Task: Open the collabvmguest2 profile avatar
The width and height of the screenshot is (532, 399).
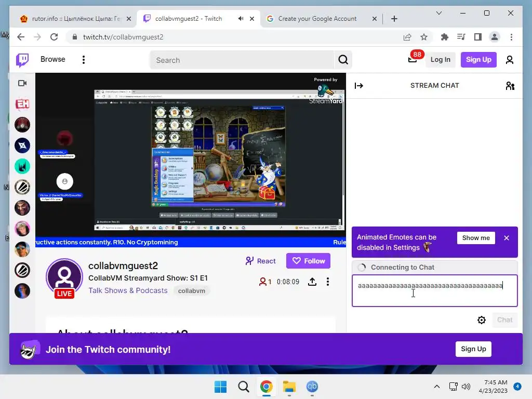Action: 64,277
